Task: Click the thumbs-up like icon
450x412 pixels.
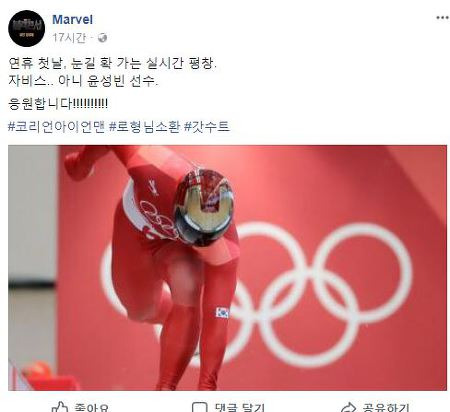Action: [x=59, y=407]
